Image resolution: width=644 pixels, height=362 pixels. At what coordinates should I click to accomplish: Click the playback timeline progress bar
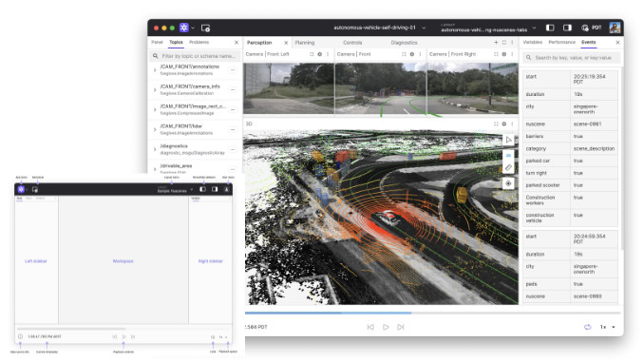pos(432,314)
